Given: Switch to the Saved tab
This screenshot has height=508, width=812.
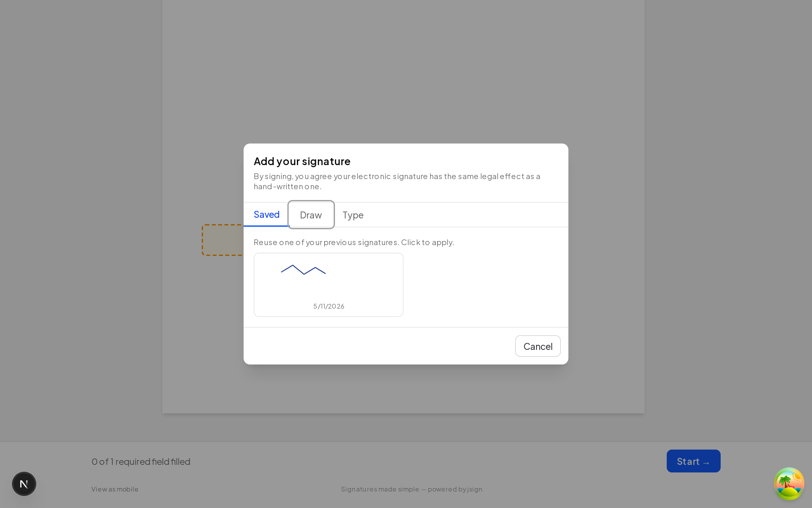Looking at the screenshot, I should [266, 214].
